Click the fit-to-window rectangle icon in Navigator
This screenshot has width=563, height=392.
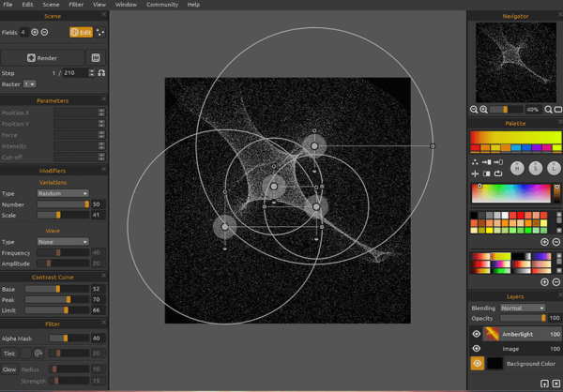point(558,110)
